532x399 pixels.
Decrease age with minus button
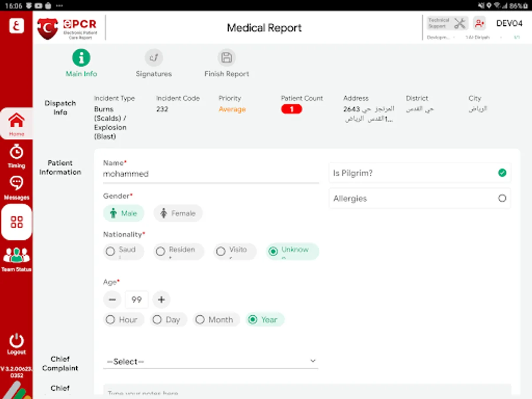pyautogui.click(x=112, y=300)
